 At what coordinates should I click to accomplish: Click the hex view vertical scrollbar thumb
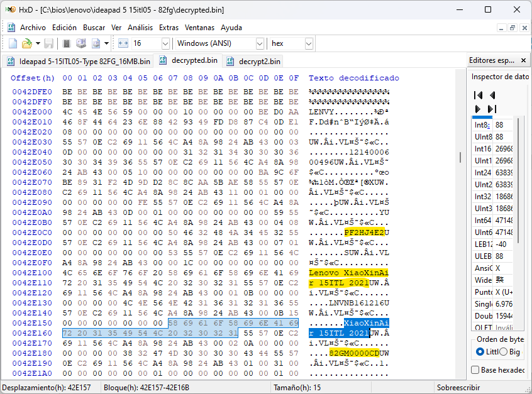460,157
